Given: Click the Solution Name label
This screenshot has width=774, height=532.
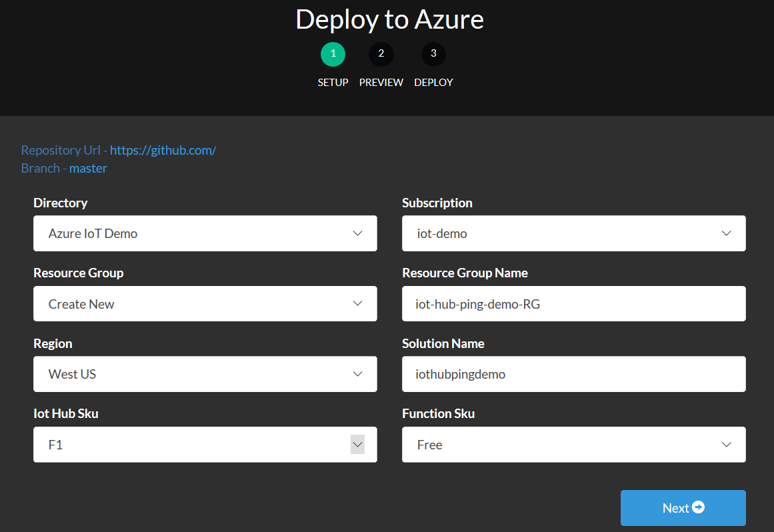Looking at the screenshot, I should tap(443, 343).
